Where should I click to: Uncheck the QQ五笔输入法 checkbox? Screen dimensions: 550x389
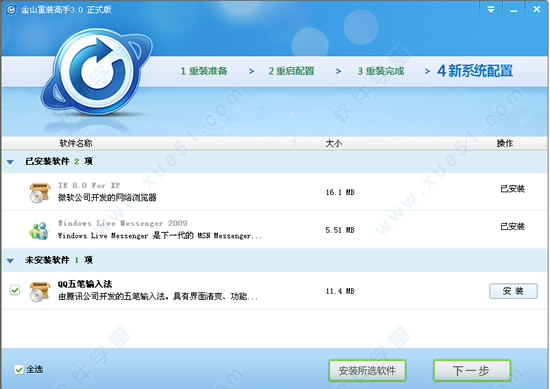coord(15,290)
